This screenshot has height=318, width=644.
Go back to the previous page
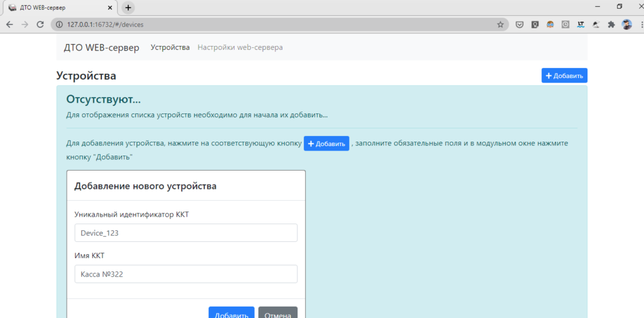click(9, 25)
